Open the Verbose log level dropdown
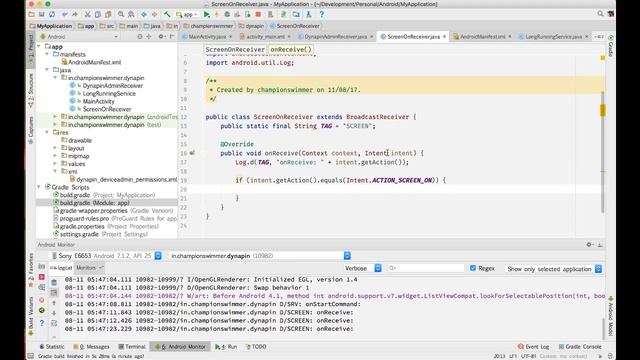 point(363,268)
